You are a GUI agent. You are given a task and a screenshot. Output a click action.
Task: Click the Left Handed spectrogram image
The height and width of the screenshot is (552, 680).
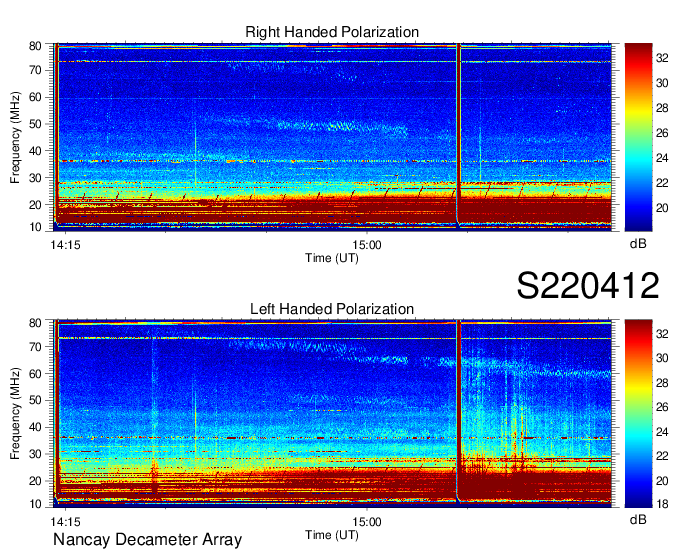point(332,414)
